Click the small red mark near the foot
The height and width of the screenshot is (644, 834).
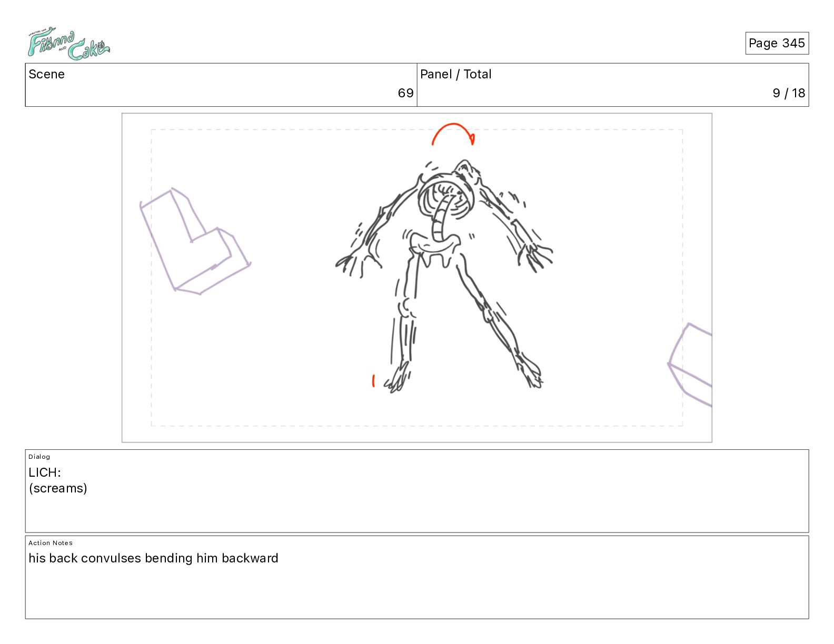pos(373,380)
